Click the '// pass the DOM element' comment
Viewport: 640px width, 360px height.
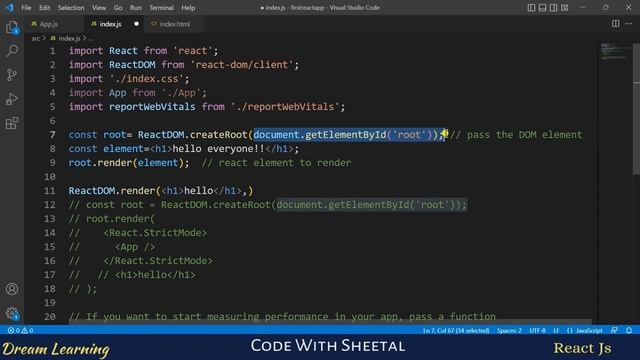point(516,135)
